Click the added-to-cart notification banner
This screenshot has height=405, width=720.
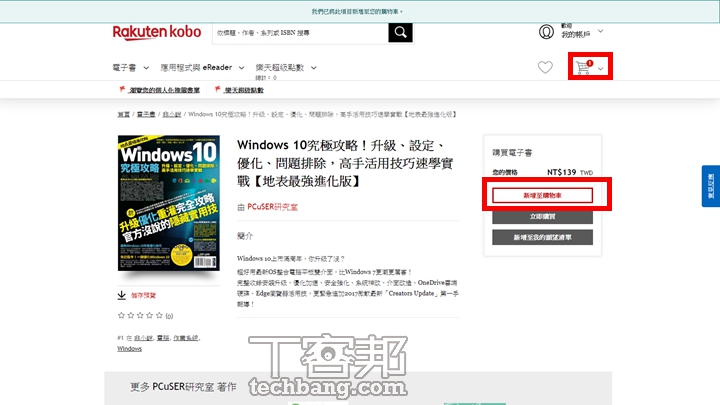coord(360,11)
